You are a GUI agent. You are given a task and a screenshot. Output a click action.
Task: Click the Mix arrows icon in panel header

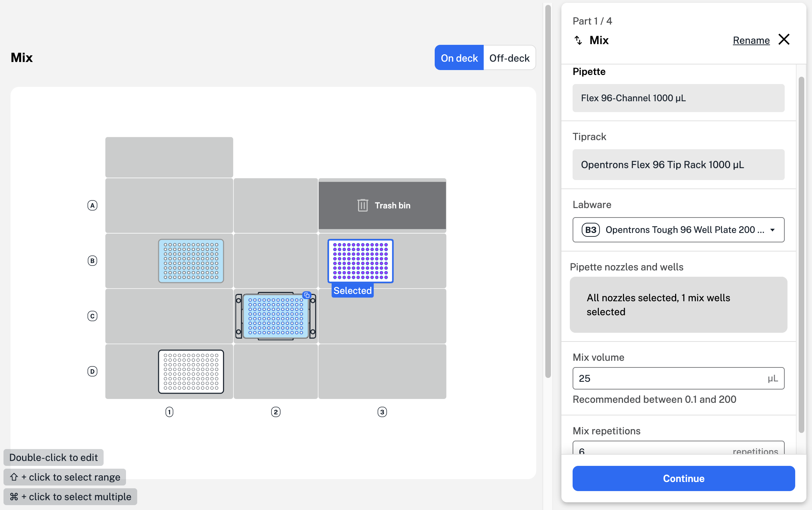point(578,40)
